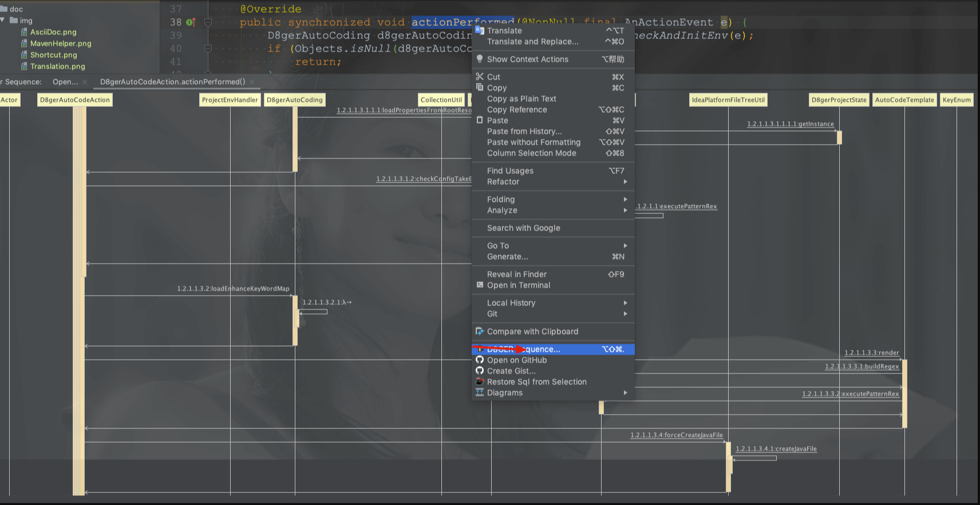Click the Diagrams icon in the context menu
Screen dimensions: 980x505
(x=480, y=392)
